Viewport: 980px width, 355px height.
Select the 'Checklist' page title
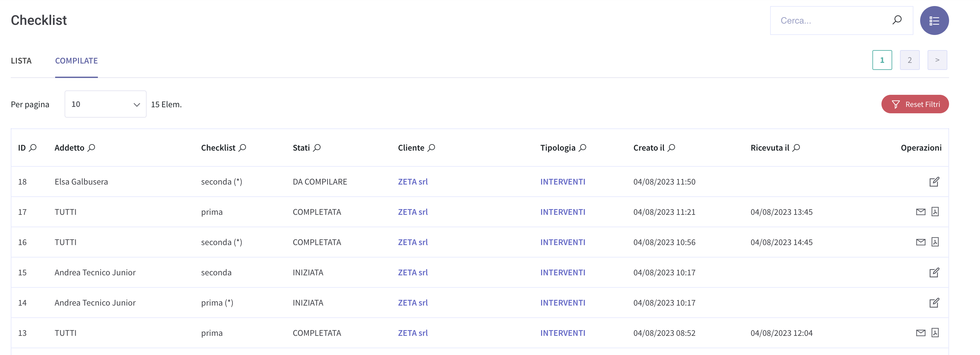point(39,20)
